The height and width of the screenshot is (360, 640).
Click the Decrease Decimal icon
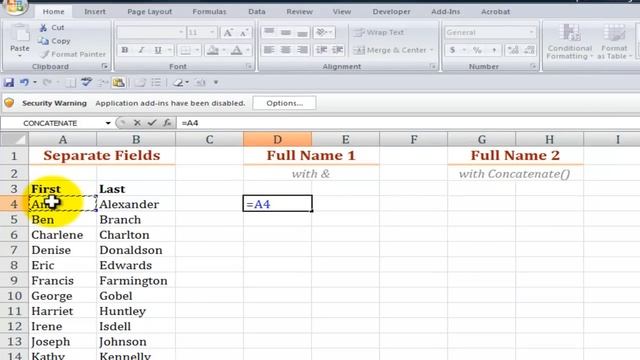point(529,50)
